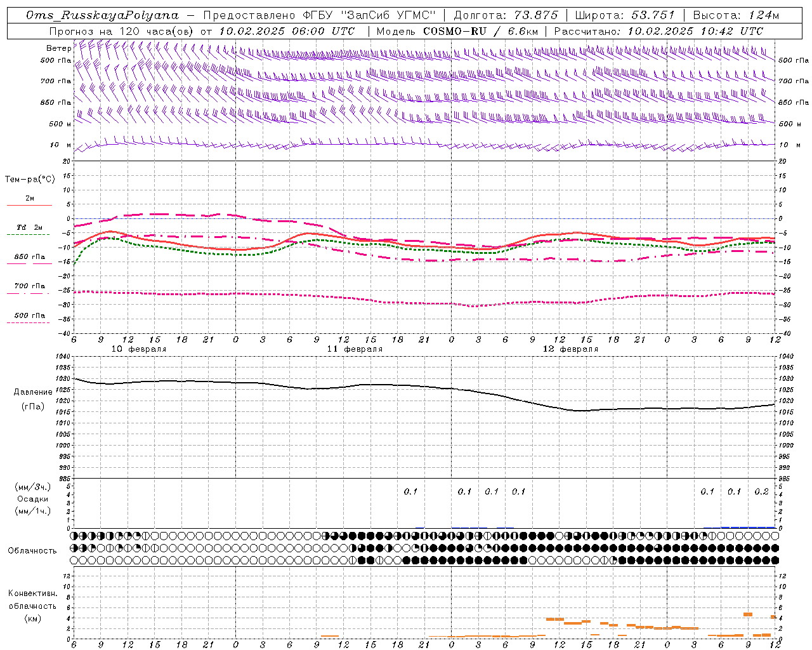Click the blue precipitation bar in Осадки chart
Viewport: 812px width, 650px height.
(748, 527)
